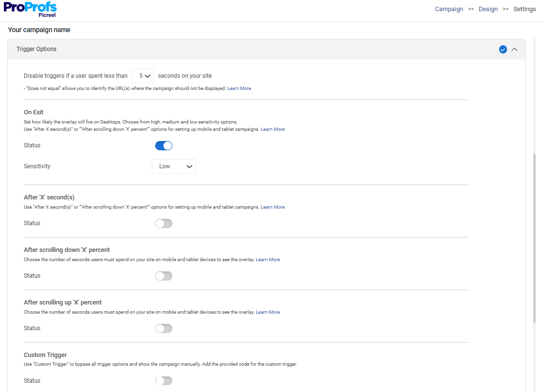Click Learn More under After scrolling up section
The width and height of the screenshot is (542, 392).
pyautogui.click(x=268, y=312)
